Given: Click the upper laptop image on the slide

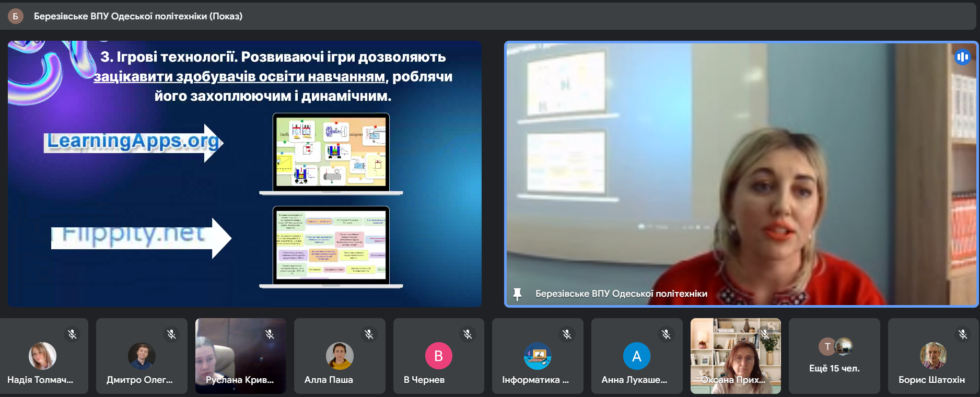Looking at the screenshot, I should (x=331, y=154).
